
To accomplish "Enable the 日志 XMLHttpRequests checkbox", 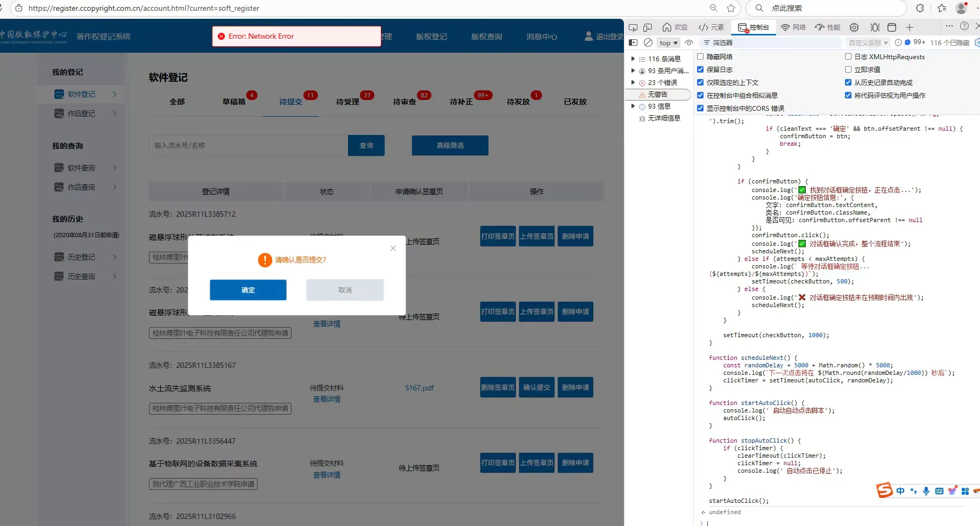I will click(x=848, y=56).
